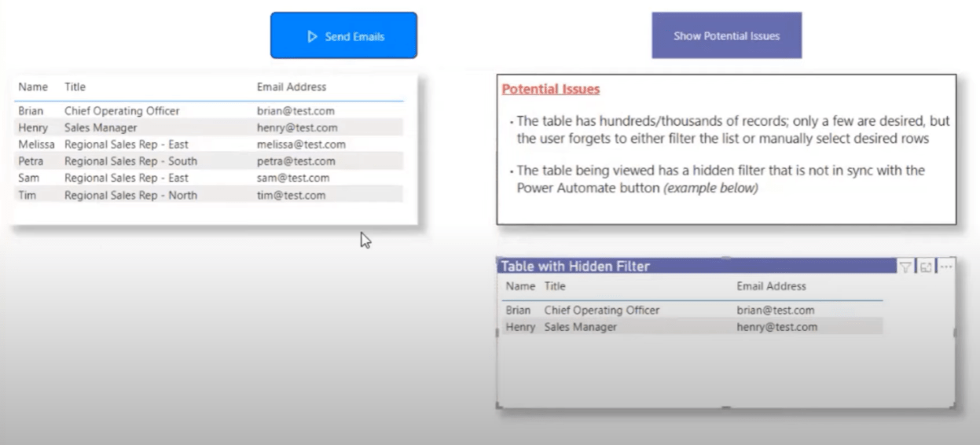Click Chief Operating Officer in main table
This screenshot has width=980, height=445.
122,111
